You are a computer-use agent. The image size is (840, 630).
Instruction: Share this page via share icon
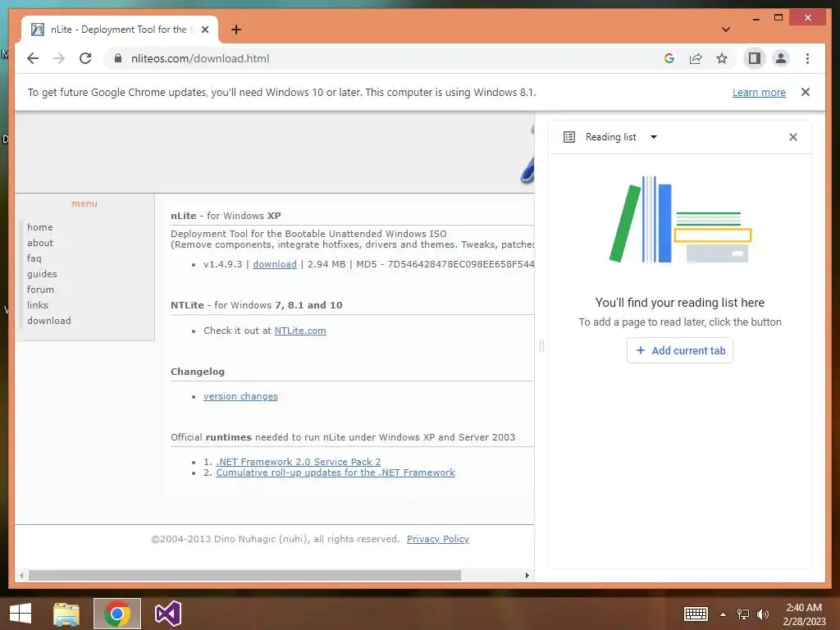(x=696, y=58)
